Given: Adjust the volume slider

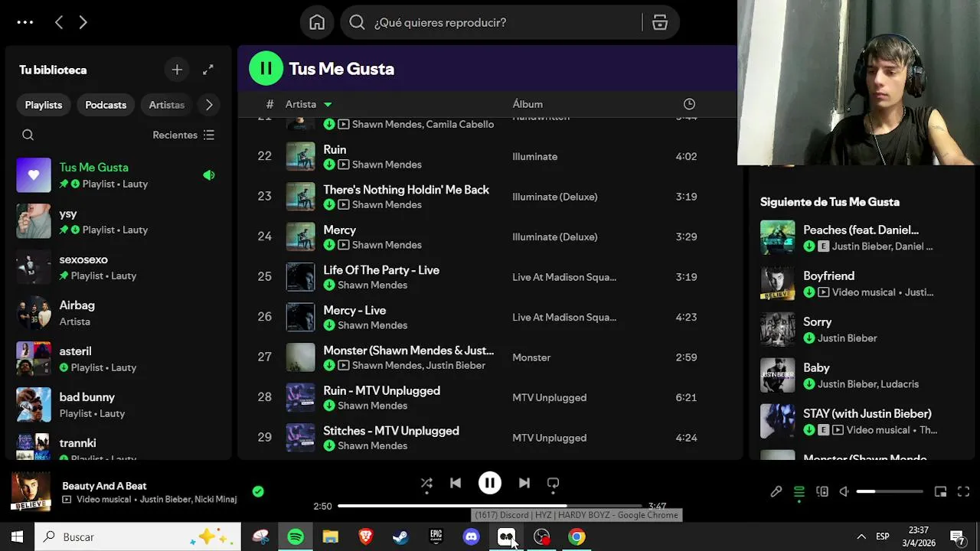Looking at the screenshot, I should [890, 491].
